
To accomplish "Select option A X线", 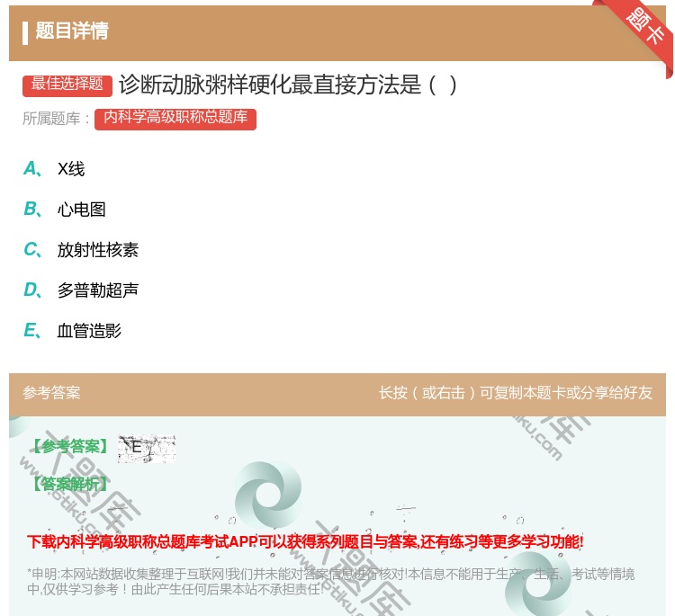I will (54, 169).
